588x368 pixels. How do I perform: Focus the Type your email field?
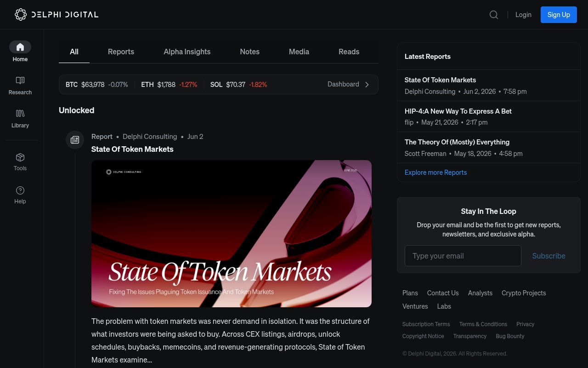(x=463, y=256)
